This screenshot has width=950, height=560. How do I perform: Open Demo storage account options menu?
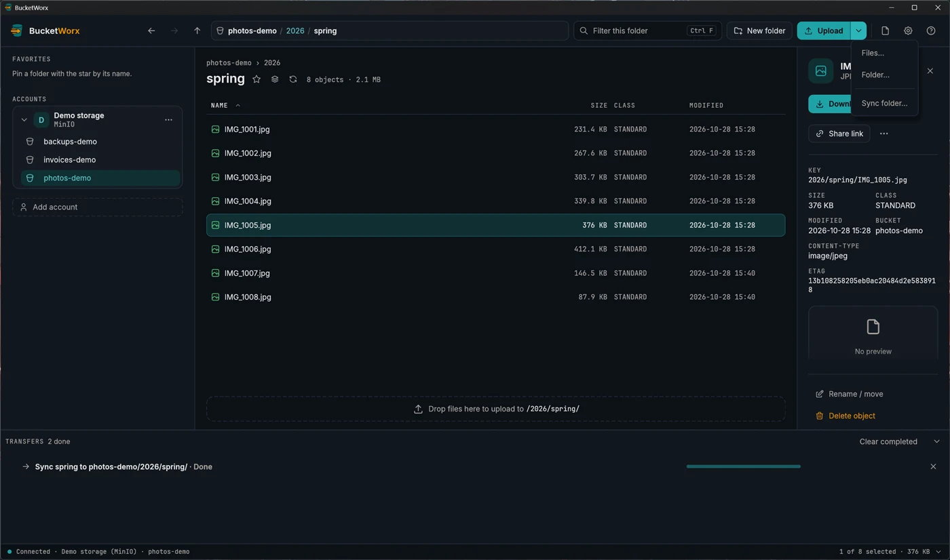[168, 120]
